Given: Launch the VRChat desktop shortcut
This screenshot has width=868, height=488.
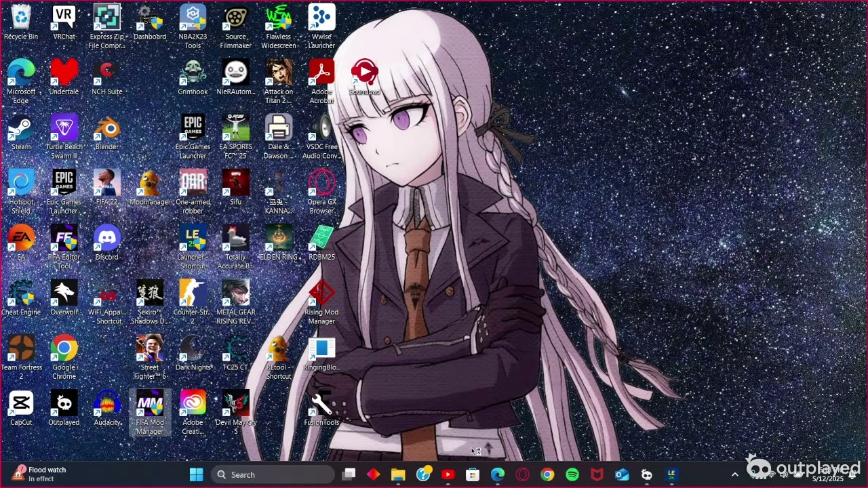Looking at the screenshot, I should pos(64,22).
